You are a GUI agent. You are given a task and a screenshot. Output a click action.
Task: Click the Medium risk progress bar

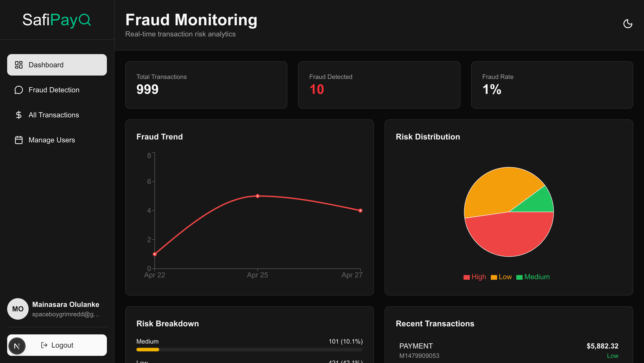(250, 350)
